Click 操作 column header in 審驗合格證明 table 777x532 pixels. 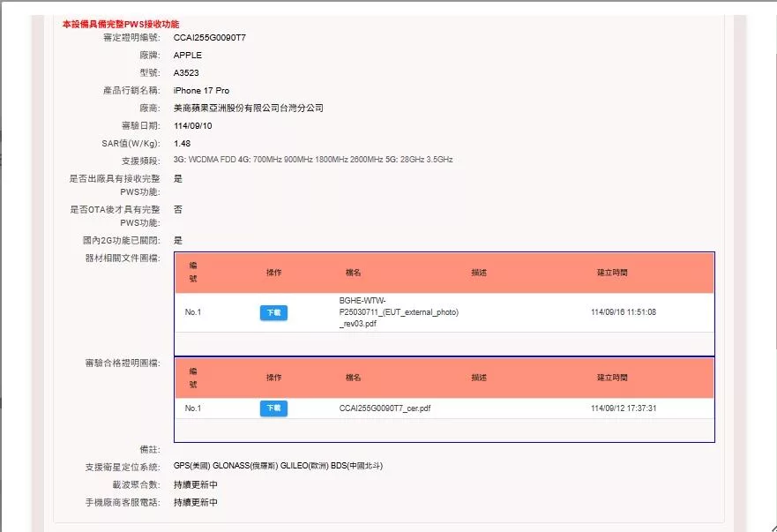[273, 378]
